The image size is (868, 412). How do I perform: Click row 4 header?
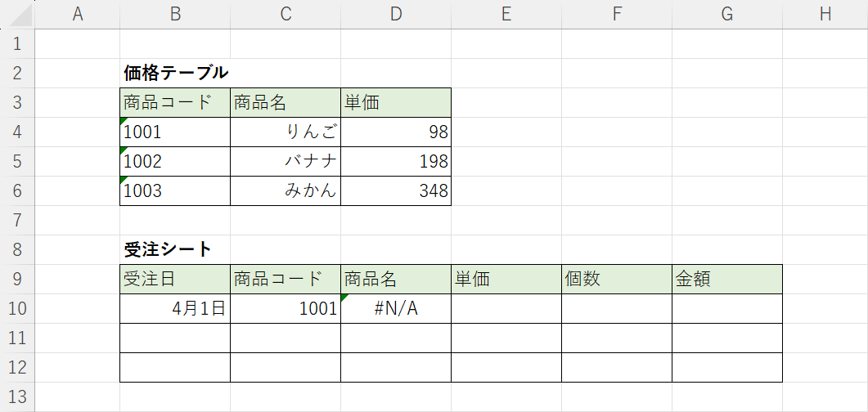(18, 132)
